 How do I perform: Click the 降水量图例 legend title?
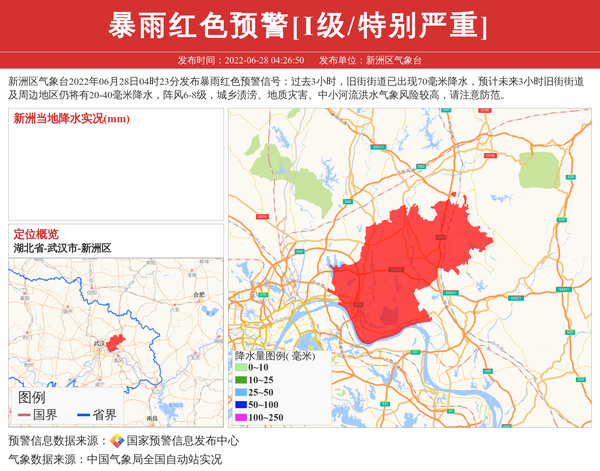274,355
